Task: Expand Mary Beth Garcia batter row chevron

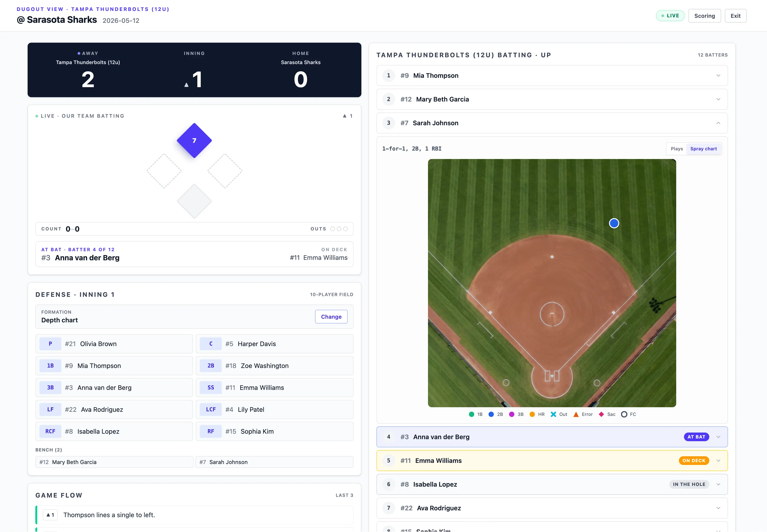Action: coord(718,99)
